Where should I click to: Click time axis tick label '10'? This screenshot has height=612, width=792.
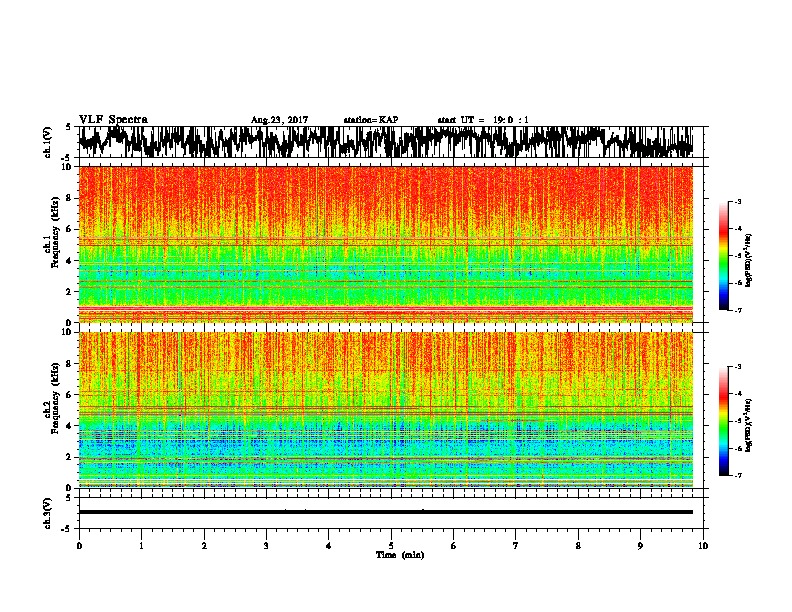[703, 546]
